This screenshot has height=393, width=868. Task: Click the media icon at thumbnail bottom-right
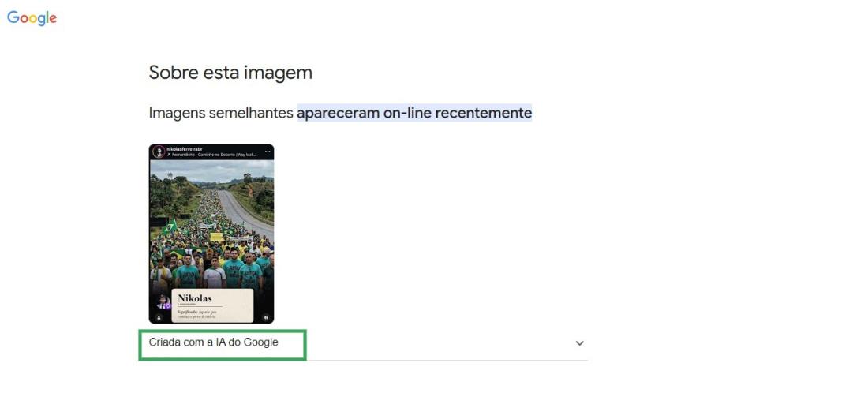[x=266, y=318]
